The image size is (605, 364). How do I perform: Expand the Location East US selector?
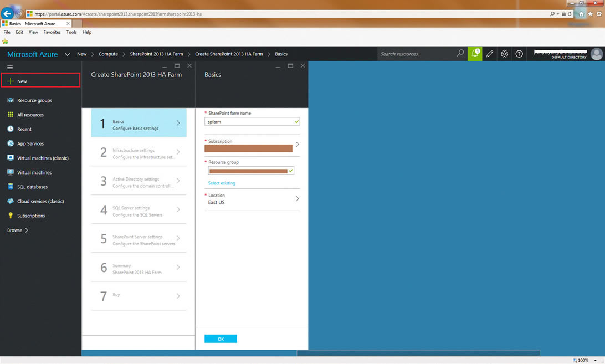pos(297,198)
